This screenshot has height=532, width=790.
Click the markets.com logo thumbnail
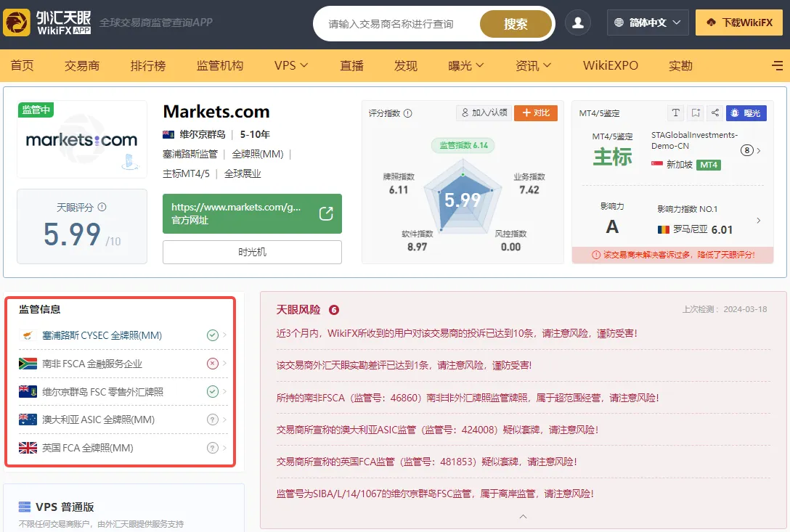tap(82, 139)
